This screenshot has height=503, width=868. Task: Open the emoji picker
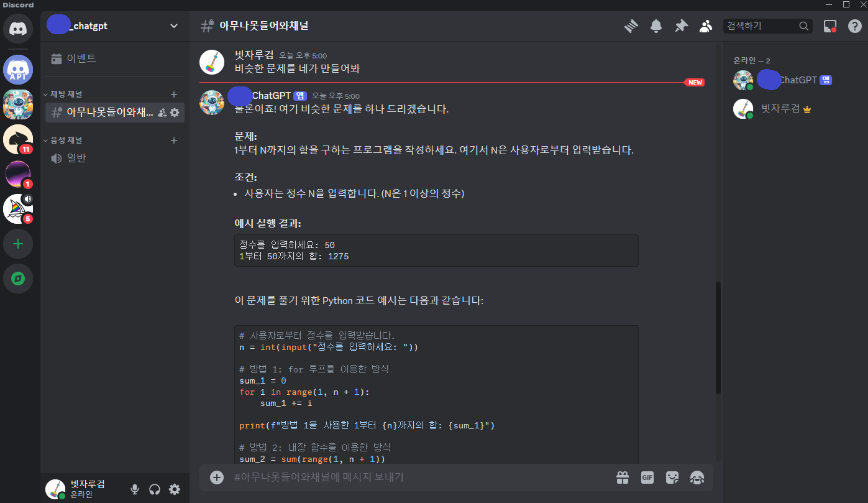[697, 478]
